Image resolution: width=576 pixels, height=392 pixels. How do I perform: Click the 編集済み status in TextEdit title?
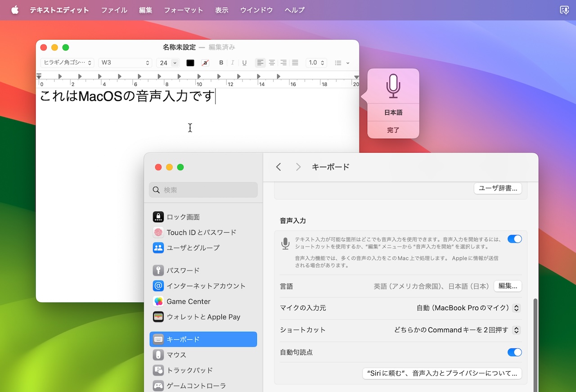pos(222,47)
